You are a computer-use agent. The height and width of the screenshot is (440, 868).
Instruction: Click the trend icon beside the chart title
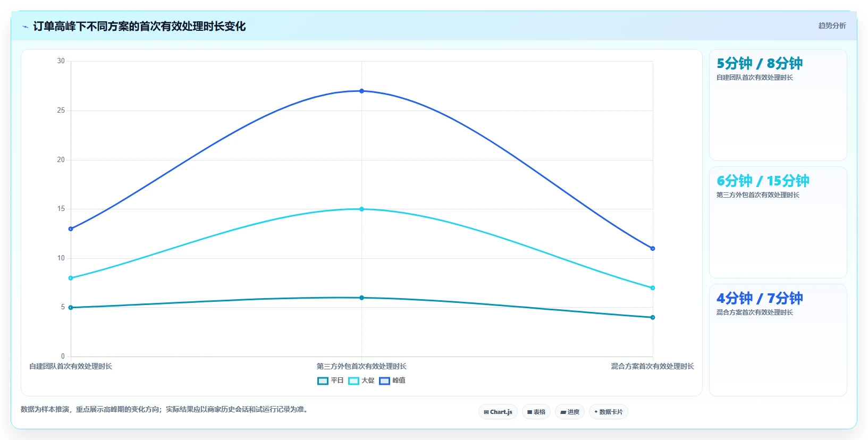tap(25, 27)
